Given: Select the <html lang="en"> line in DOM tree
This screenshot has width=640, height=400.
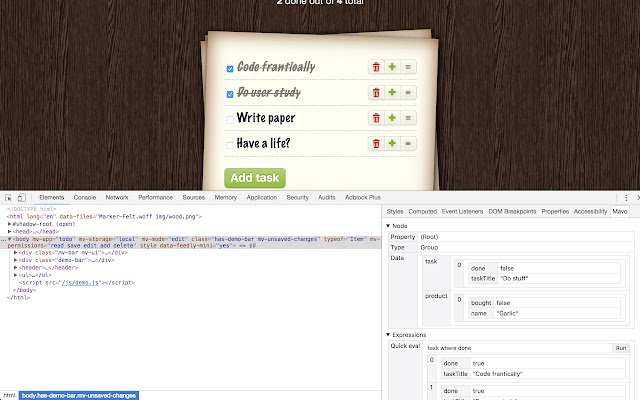Looking at the screenshot, I should click(104, 217).
